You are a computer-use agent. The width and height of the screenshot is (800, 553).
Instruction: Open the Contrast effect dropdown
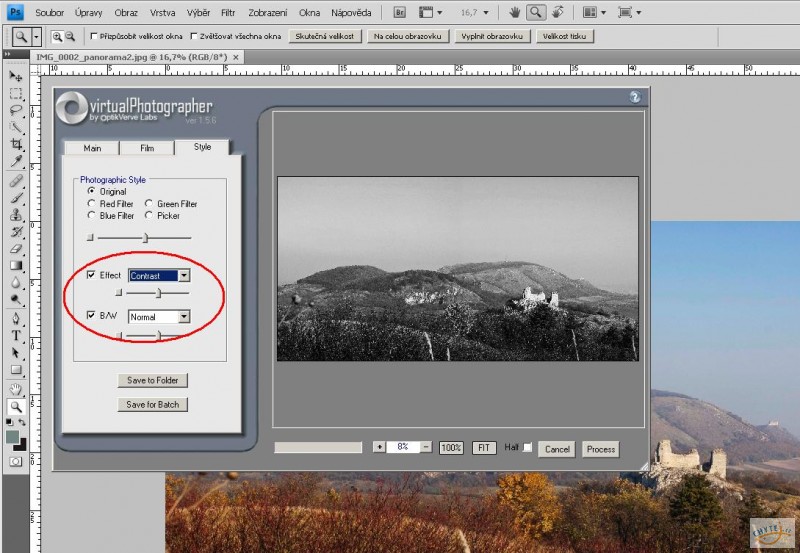tap(184, 275)
